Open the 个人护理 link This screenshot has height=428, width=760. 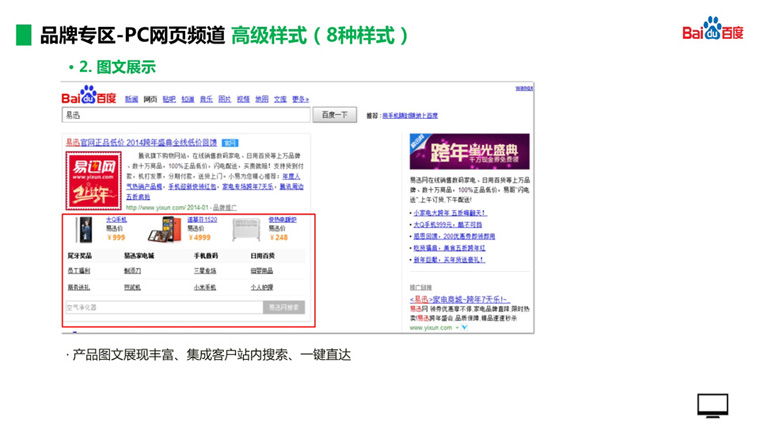coord(262,287)
